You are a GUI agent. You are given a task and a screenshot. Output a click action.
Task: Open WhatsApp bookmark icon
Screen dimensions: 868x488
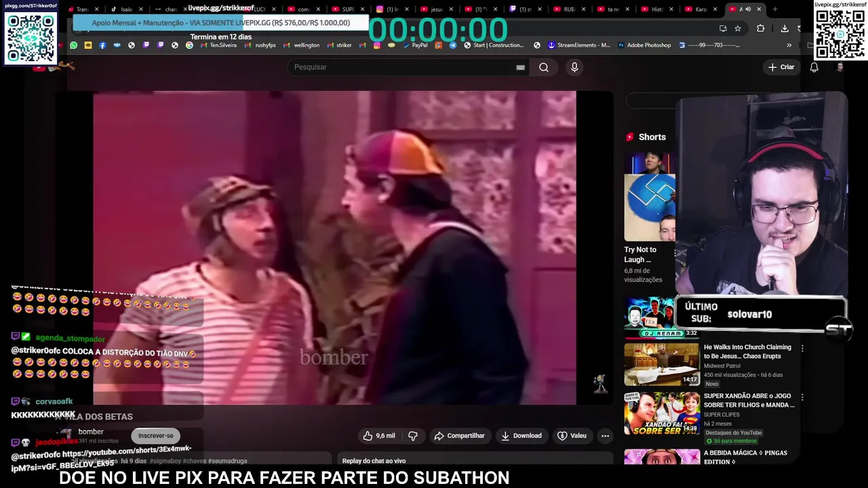click(73, 45)
